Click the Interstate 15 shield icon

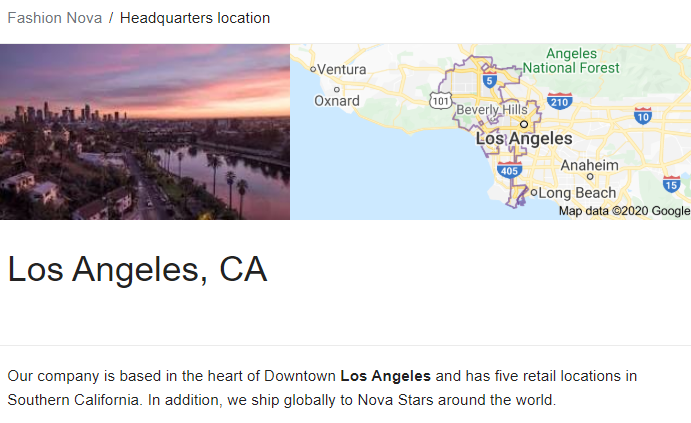click(671, 184)
